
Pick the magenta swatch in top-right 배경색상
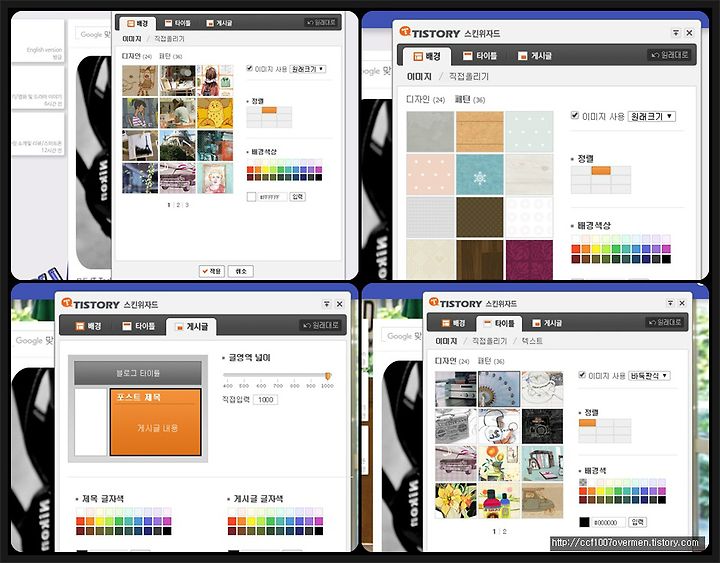tap(666, 248)
